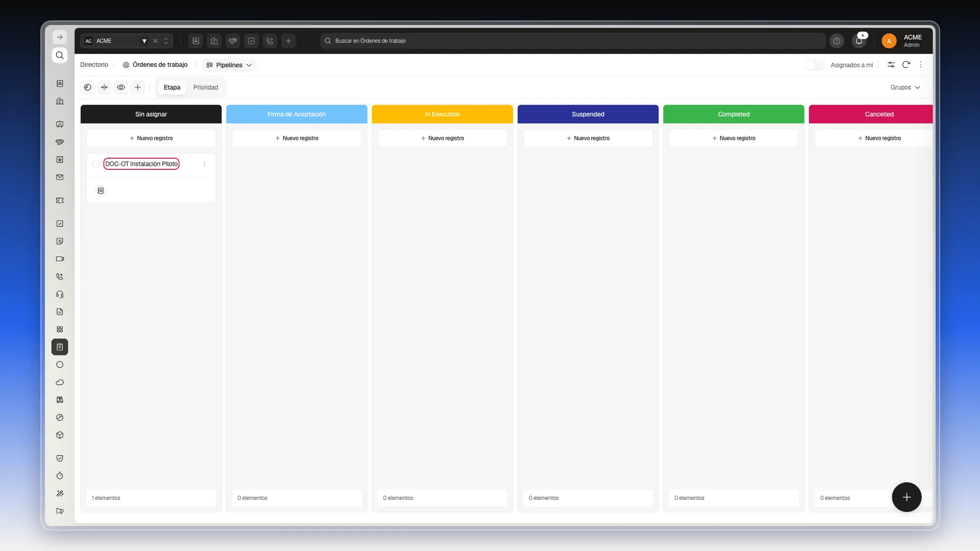Toggle the eye visibility icon in toolbar
The image size is (980, 551).
pyautogui.click(x=121, y=87)
